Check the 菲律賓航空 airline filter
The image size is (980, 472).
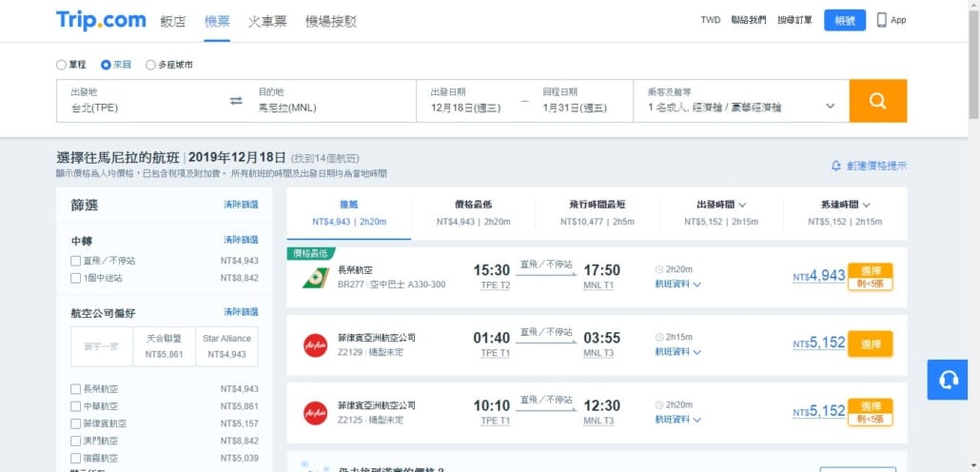pyautogui.click(x=75, y=423)
